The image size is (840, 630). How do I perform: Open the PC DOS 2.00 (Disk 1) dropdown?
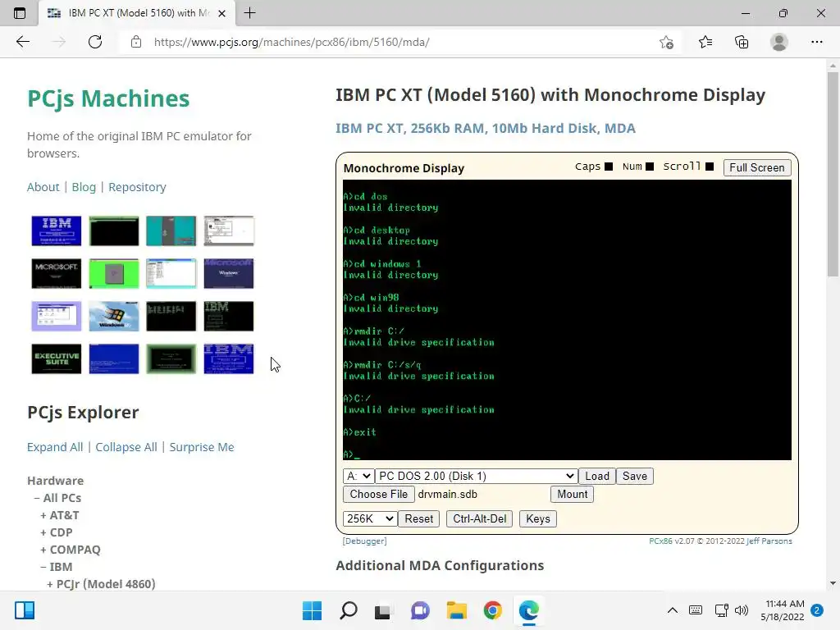point(477,476)
